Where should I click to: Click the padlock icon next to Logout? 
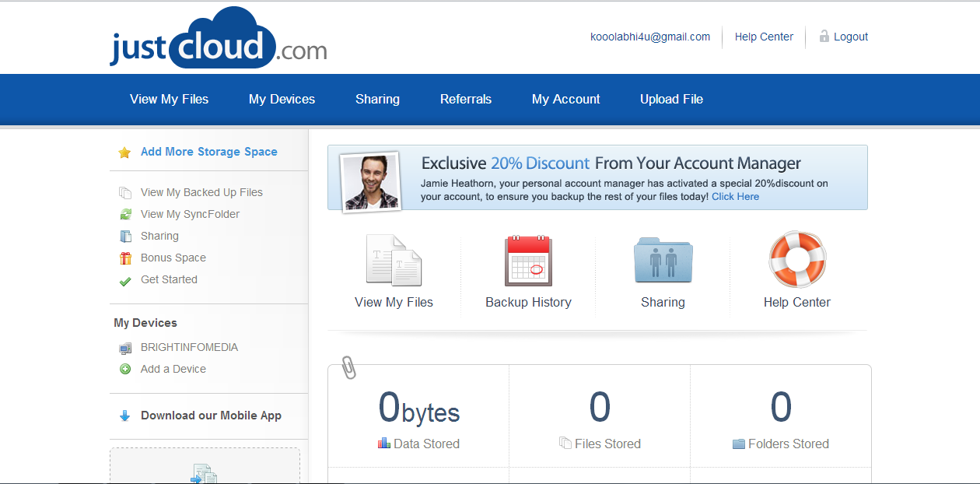point(824,36)
